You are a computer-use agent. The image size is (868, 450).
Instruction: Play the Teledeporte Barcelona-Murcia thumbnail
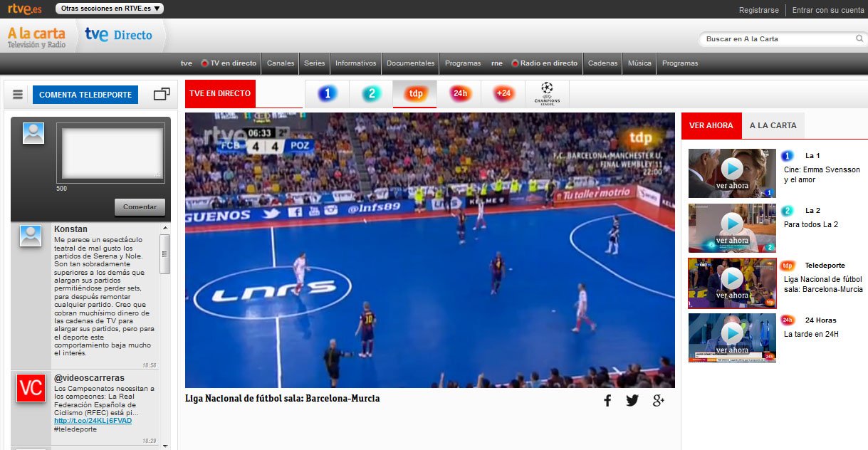(732, 283)
